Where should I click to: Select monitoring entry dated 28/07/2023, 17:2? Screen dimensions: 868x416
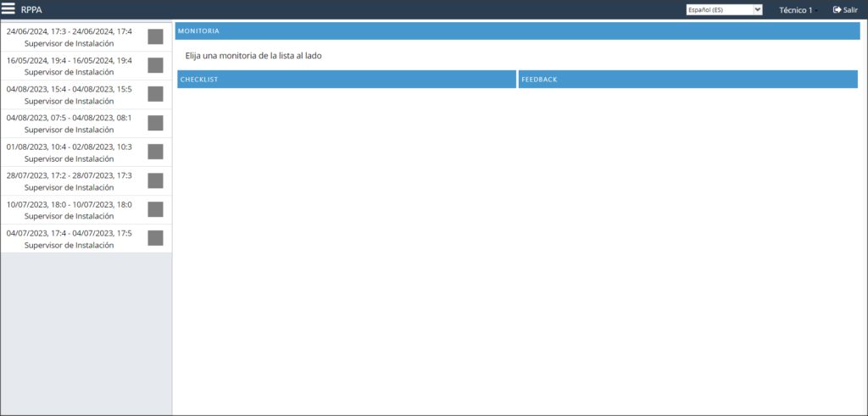pyautogui.click(x=86, y=181)
